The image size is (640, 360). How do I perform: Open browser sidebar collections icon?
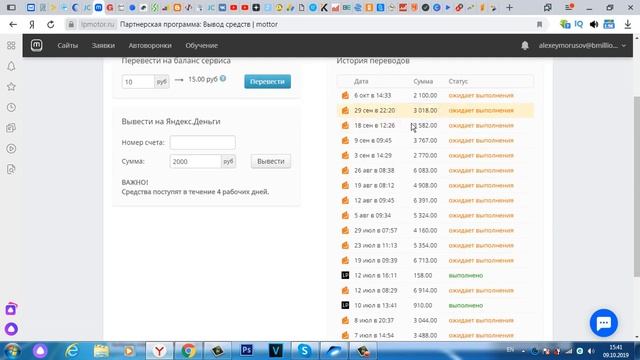11,128
